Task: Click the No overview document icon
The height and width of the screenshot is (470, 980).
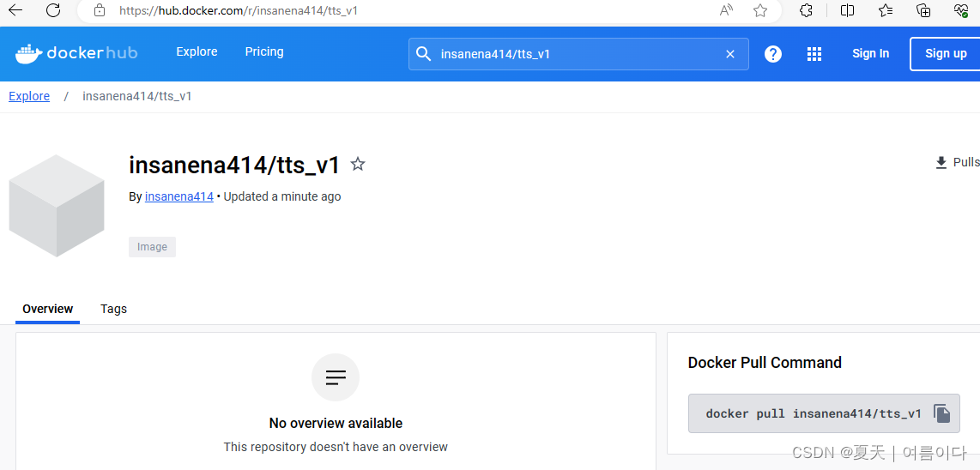Action: coord(336,377)
